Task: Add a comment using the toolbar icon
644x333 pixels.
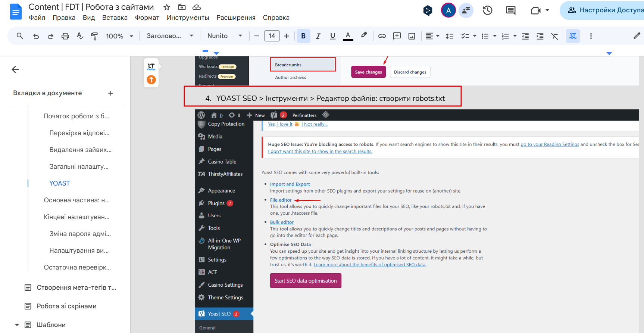Action: click(397, 36)
